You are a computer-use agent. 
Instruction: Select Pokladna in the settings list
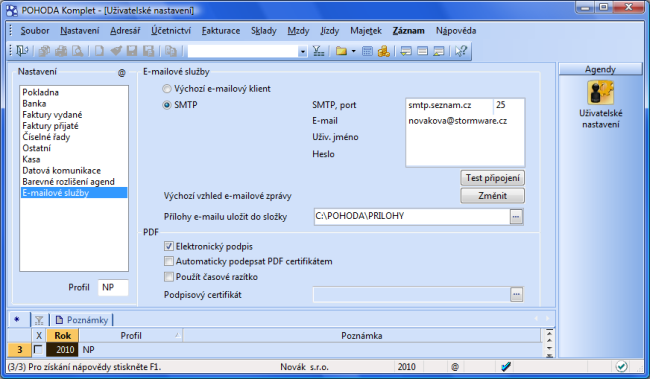(41, 92)
